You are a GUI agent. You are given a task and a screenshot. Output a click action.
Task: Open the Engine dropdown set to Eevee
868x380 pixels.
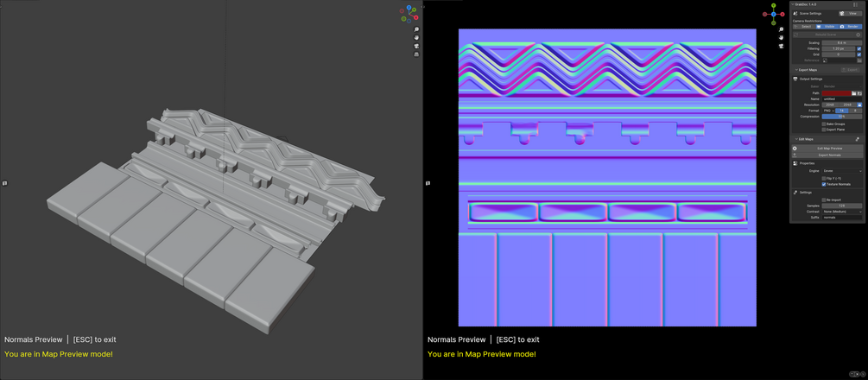[x=842, y=171]
